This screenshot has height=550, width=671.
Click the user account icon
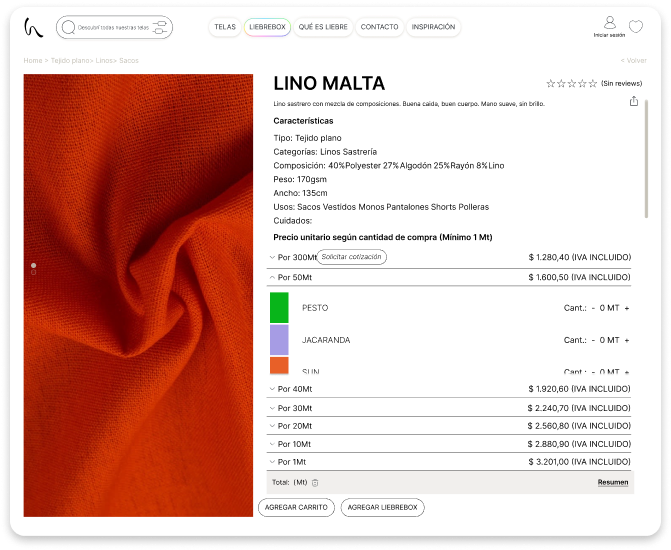pos(609,23)
